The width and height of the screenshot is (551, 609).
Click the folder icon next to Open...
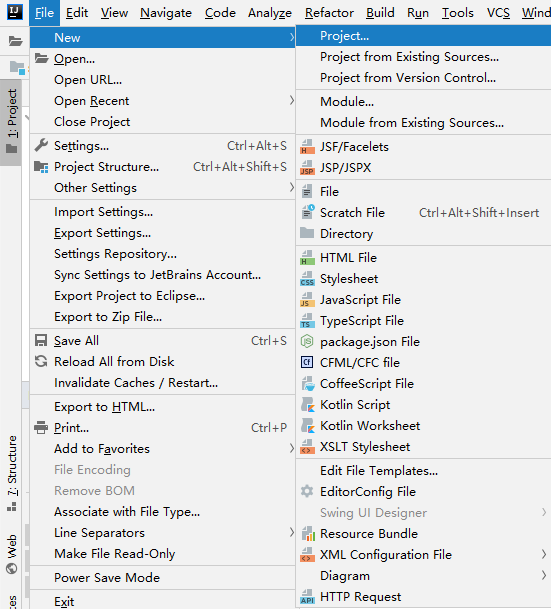tap(42, 59)
